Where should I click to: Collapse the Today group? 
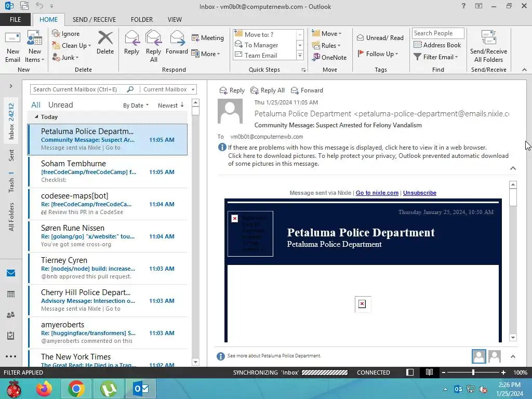click(x=36, y=117)
